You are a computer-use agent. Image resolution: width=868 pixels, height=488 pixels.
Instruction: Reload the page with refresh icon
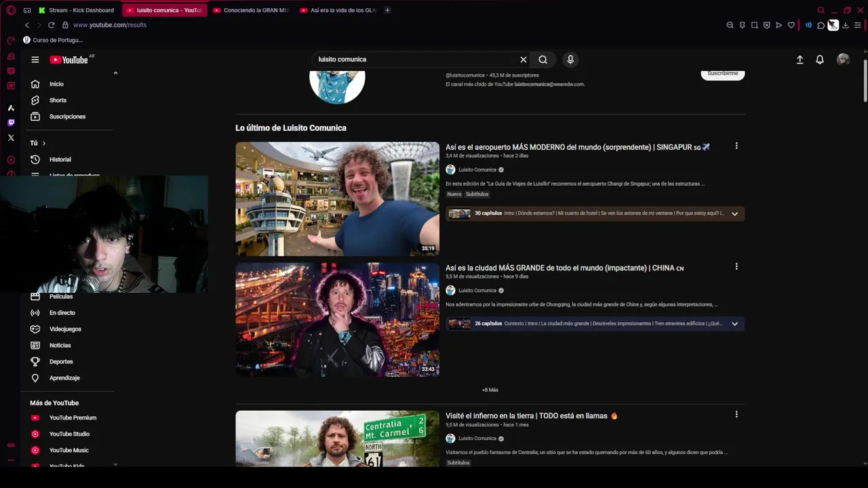click(x=51, y=25)
